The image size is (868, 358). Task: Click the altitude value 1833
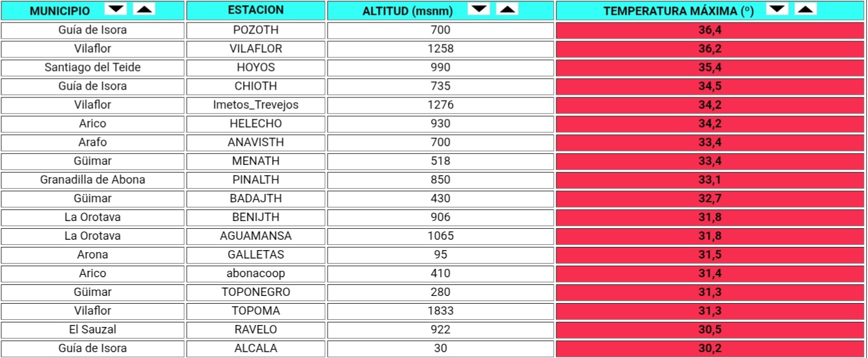(x=441, y=311)
